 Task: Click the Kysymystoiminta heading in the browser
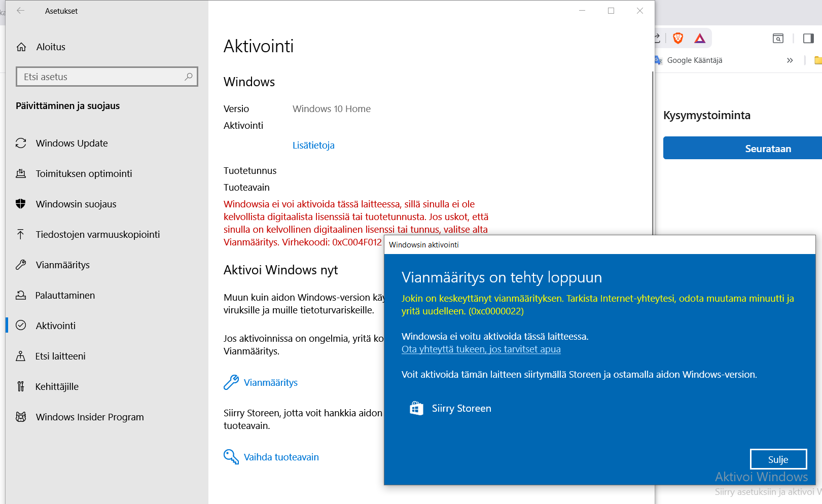[x=707, y=115]
